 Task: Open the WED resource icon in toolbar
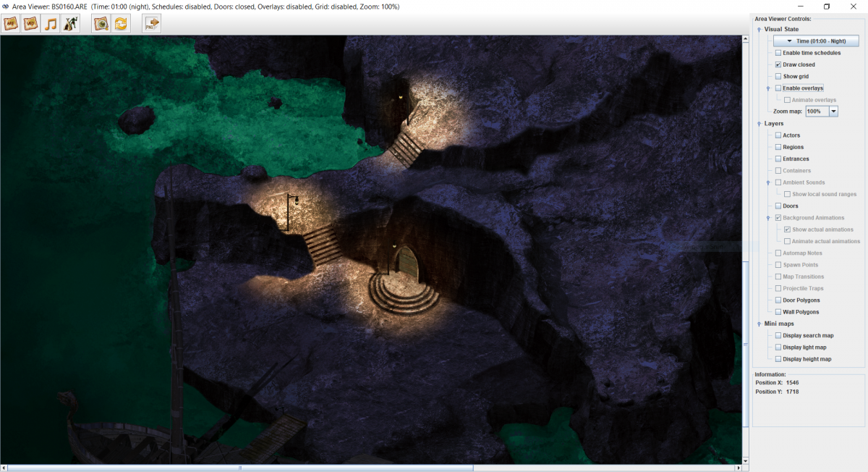(30, 24)
